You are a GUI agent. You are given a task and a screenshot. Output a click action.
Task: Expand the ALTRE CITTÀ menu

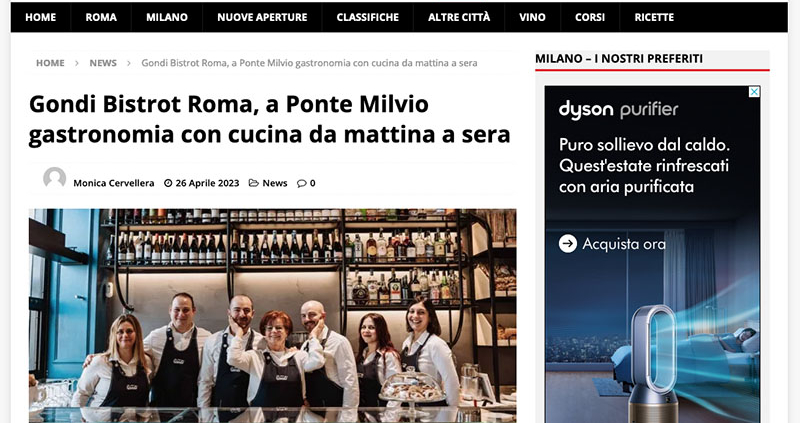459,17
